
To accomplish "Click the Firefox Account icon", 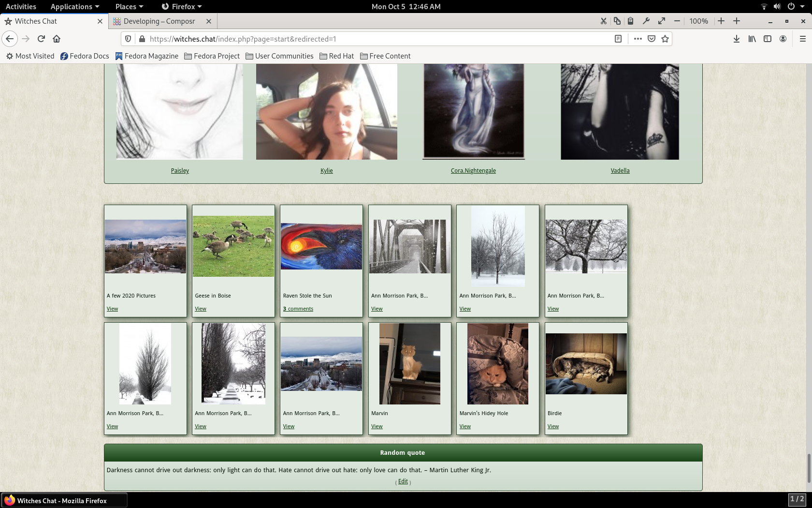I will pyautogui.click(x=783, y=39).
